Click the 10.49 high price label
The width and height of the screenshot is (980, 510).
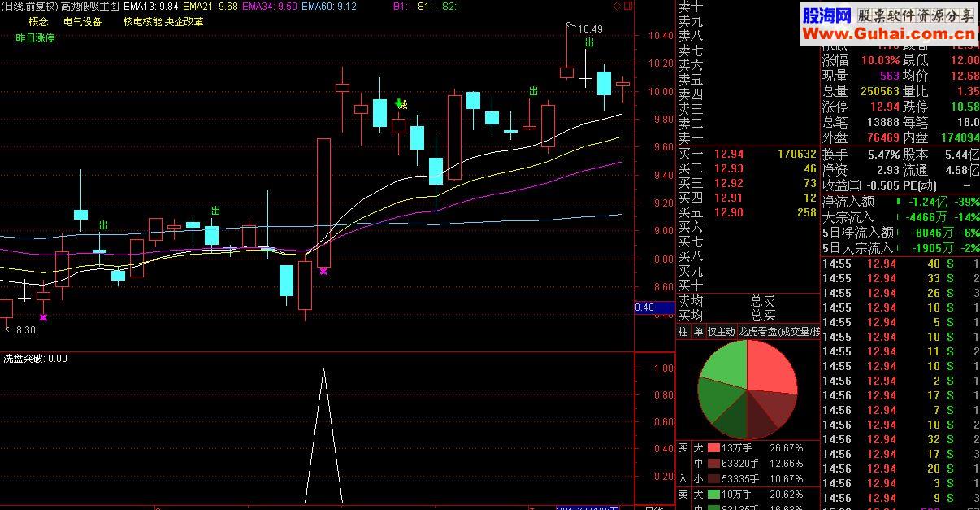pos(591,29)
